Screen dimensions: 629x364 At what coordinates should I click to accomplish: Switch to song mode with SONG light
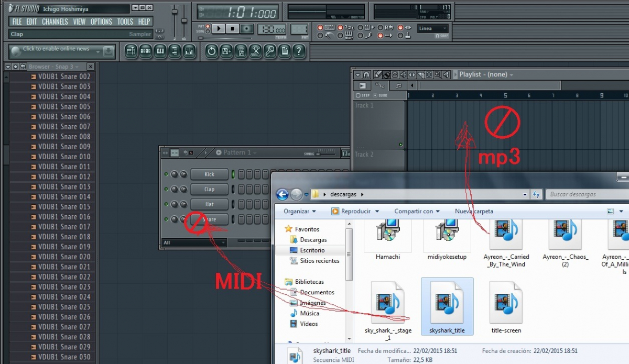[208, 31]
